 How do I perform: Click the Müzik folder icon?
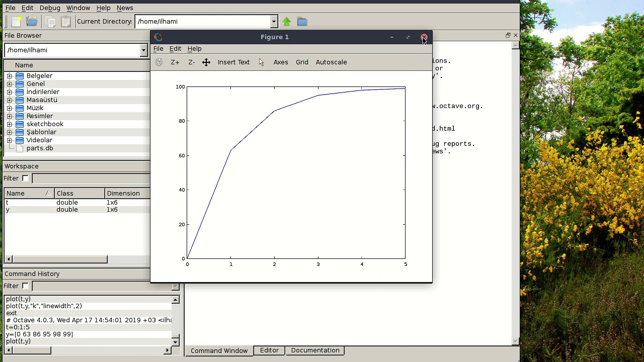tap(20, 108)
